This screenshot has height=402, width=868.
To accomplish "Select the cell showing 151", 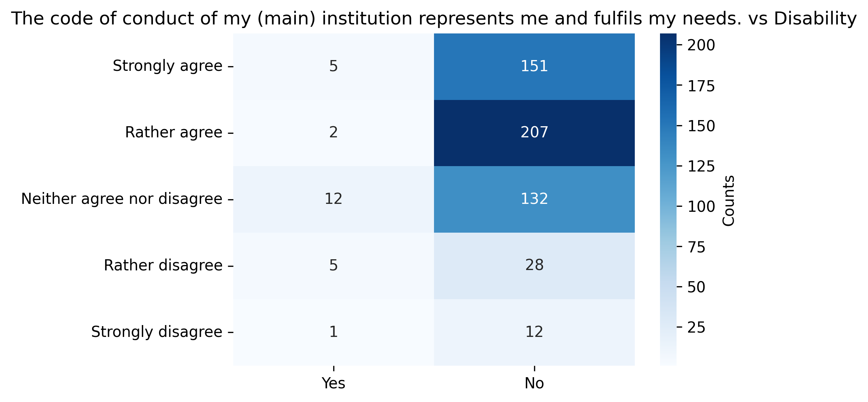I will point(534,67).
